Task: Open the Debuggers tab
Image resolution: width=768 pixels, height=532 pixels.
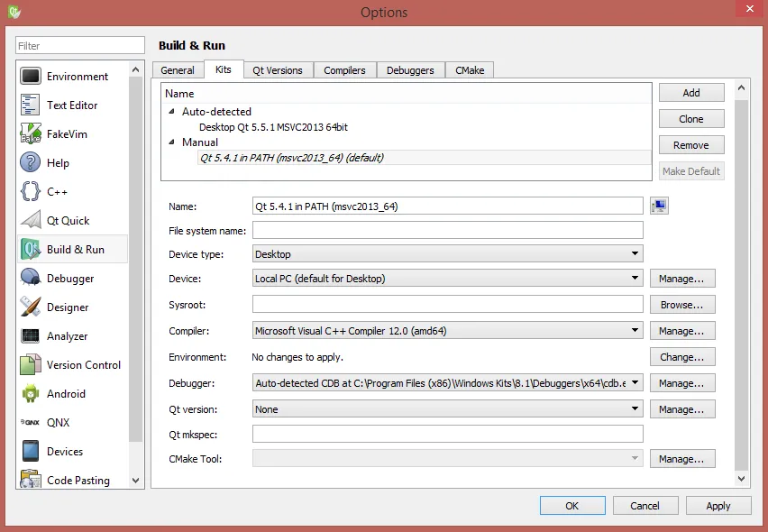Action: (x=410, y=70)
